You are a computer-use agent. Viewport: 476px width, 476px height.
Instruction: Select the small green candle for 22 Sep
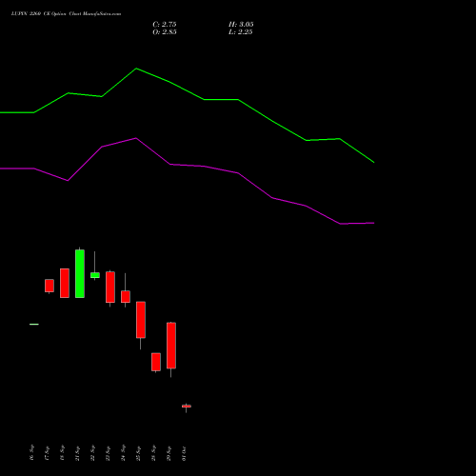click(x=95, y=275)
